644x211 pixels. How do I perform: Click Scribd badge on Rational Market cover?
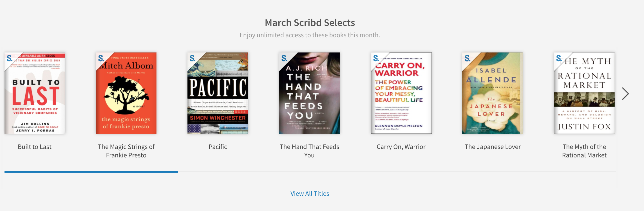559,58
